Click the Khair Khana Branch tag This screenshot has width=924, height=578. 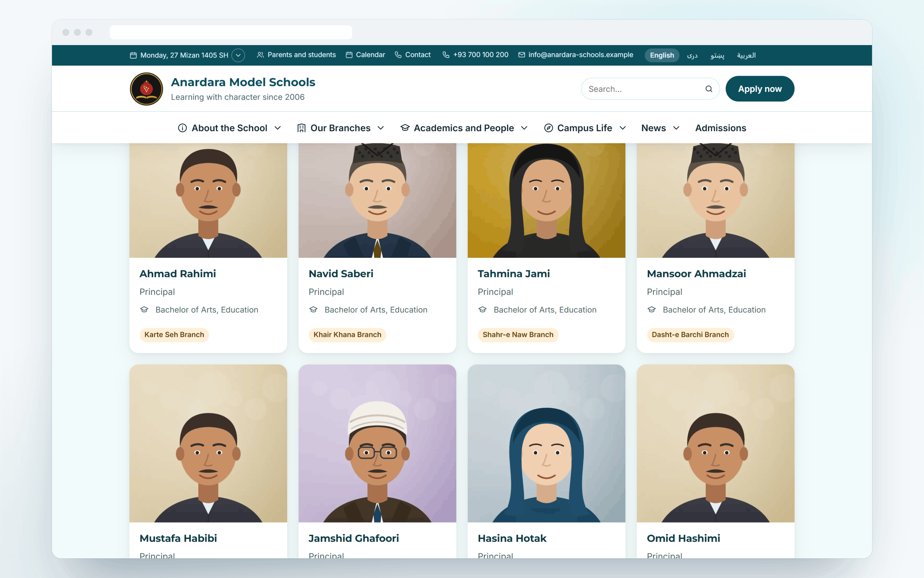347,335
